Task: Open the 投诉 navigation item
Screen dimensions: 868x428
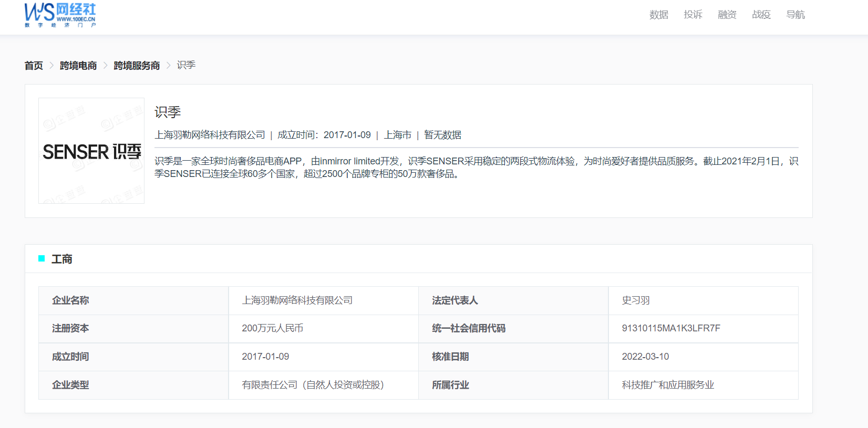Action: (x=693, y=15)
